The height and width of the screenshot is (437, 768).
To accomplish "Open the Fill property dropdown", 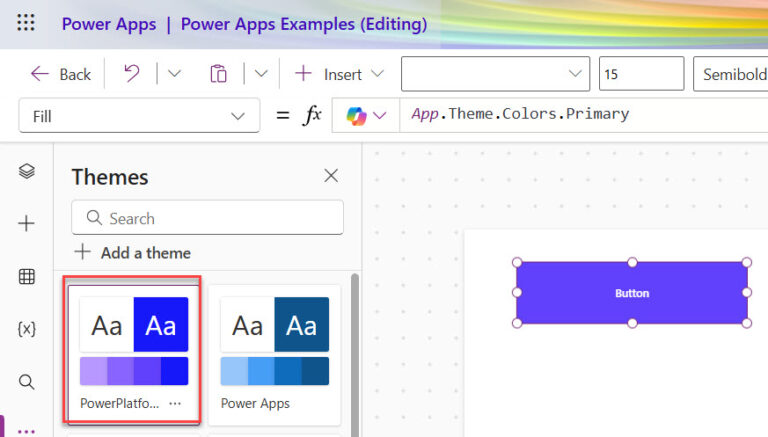I will click(x=139, y=116).
